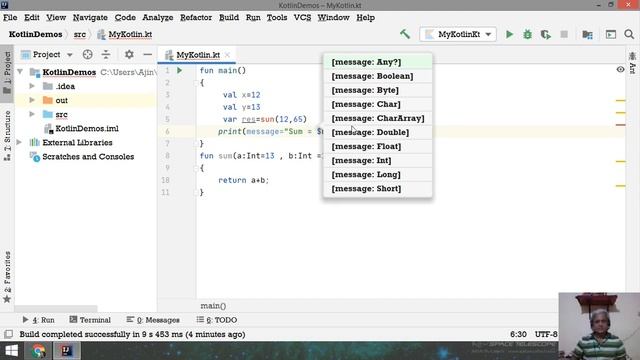Hide the Project panel with minus icon
This screenshot has width=640, height=360.
pos(147,54)
